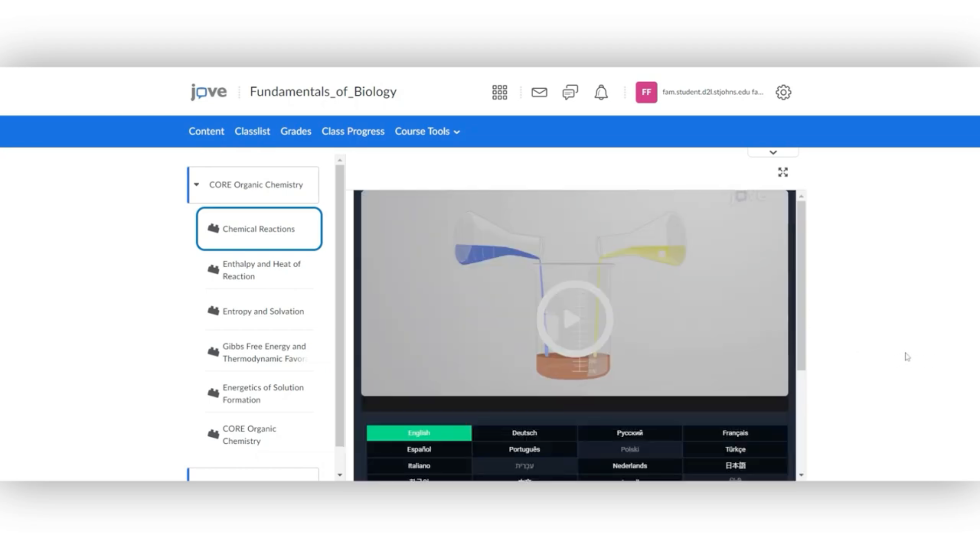980x551 pixels.
Task: Open the Fundamentals_of_Biology course home
Action: (323, 92)
